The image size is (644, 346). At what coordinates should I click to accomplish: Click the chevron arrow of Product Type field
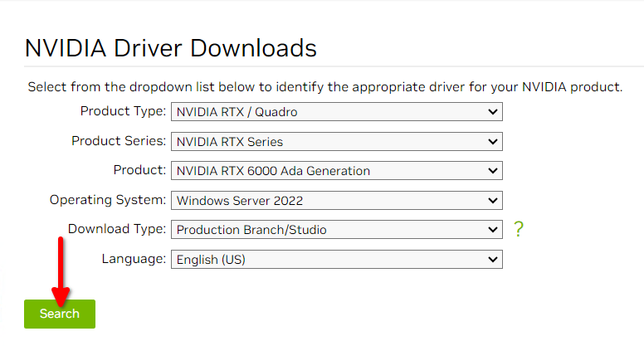tap(493, 112)
